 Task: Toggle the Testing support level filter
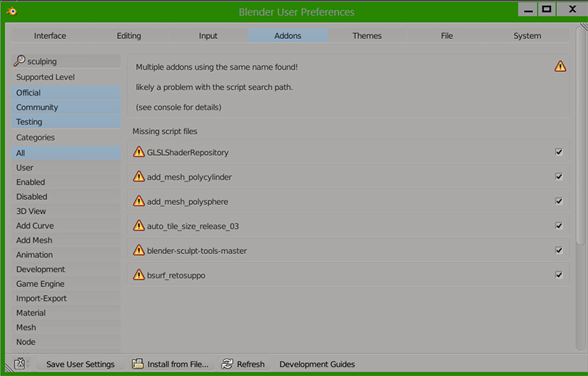coord(66,122)
